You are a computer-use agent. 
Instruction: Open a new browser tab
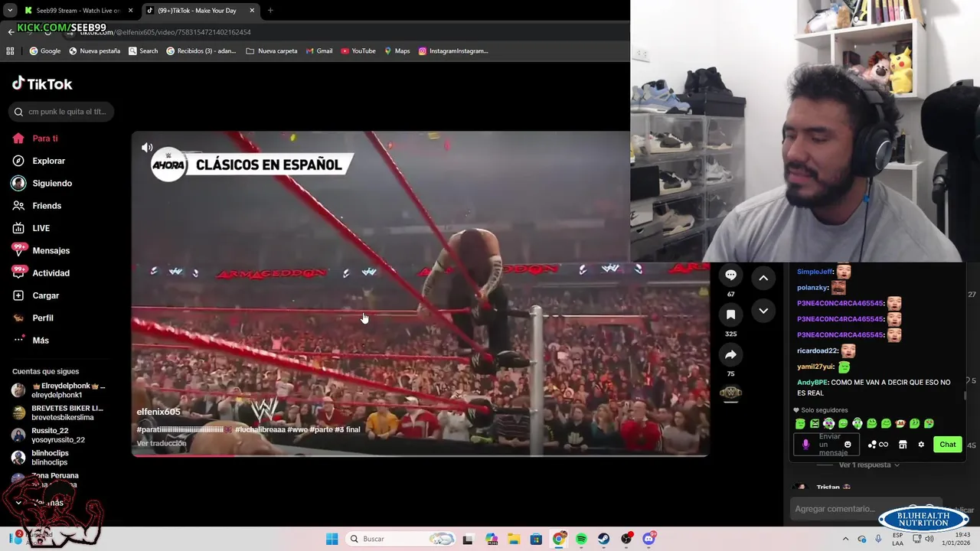click(270, 10)
